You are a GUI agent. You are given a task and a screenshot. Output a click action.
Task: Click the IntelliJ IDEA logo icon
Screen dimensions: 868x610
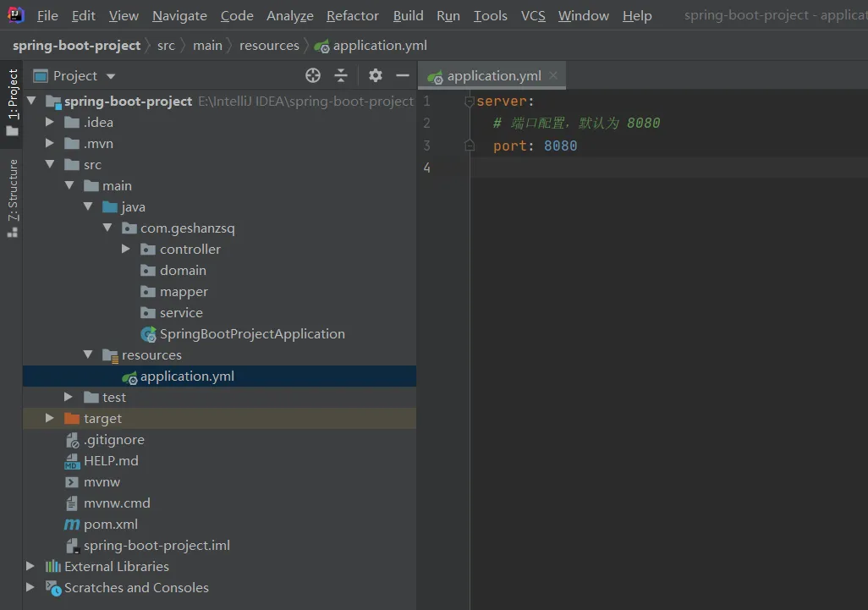(x=15, y=15)
